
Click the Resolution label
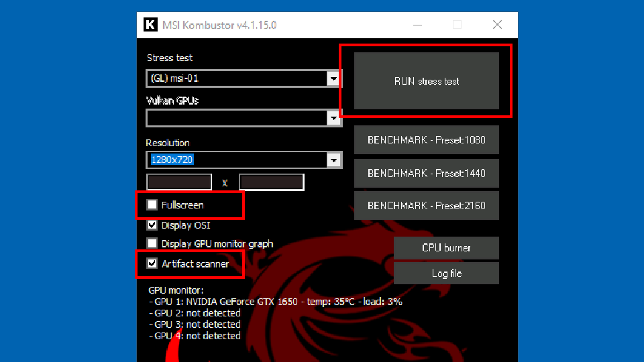168,143
